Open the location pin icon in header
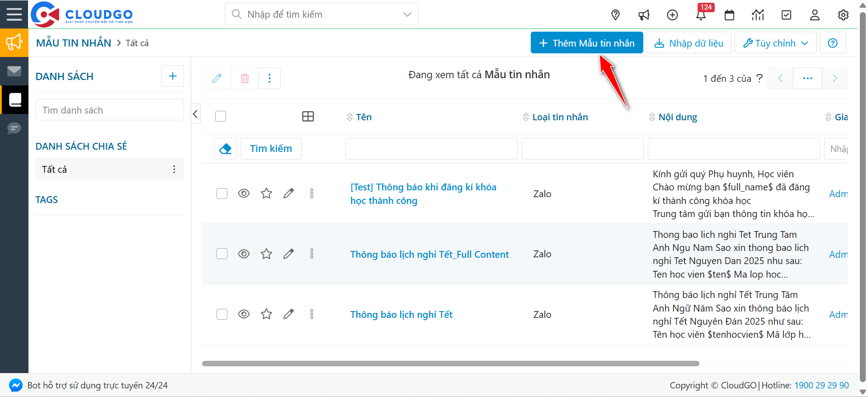This screenshot has height=397, width=868. tap(615, 15)
